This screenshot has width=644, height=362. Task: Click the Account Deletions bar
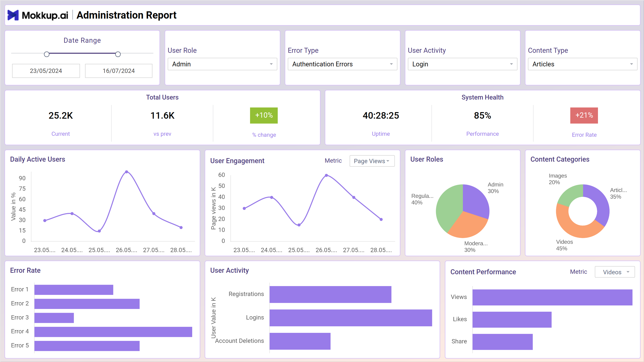point(300,341)
